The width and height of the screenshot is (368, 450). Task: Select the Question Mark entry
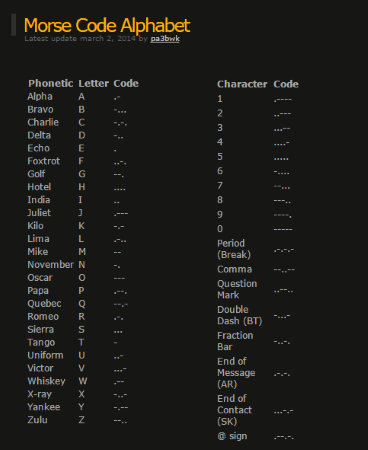237,289
